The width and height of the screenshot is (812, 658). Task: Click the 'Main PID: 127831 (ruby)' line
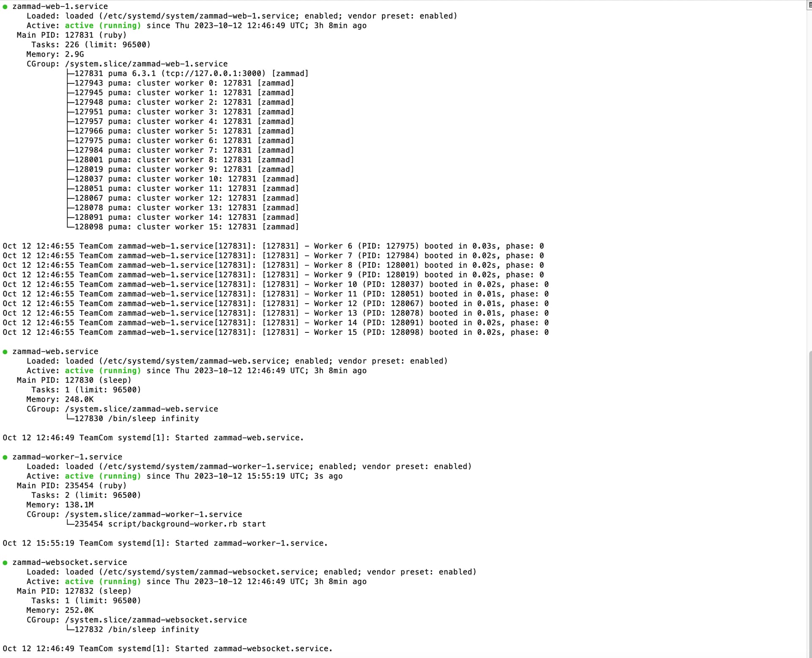(x=71, y=35)
